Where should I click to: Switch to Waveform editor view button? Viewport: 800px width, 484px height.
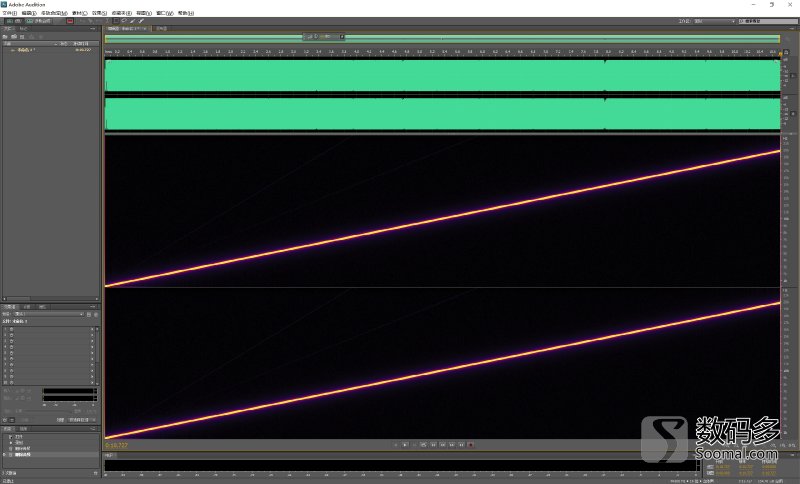pos(13,21)
